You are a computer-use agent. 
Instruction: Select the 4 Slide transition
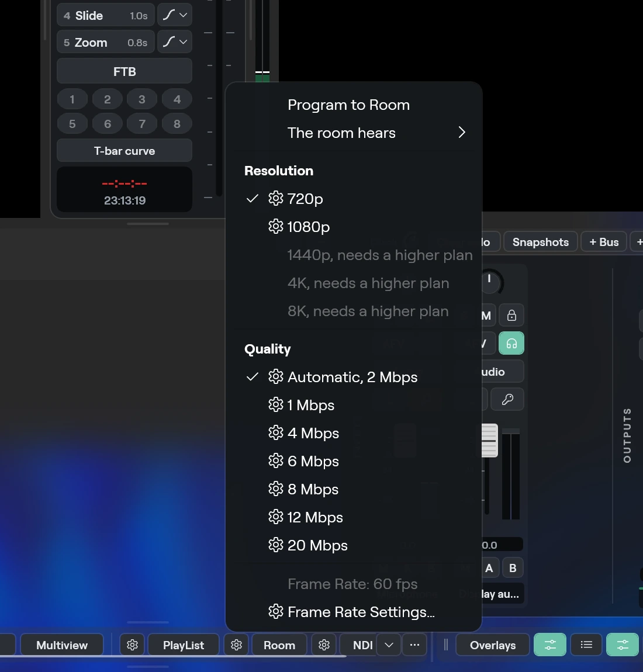(105, 15)
